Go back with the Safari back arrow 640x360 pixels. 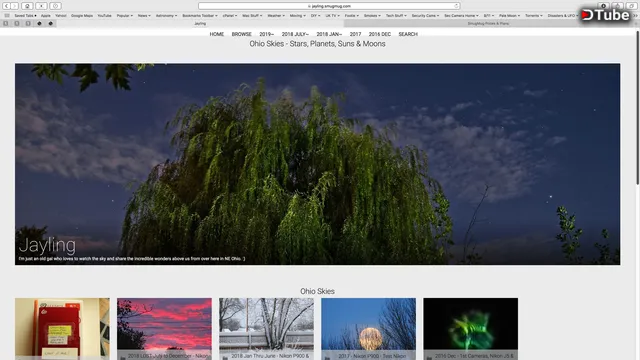point(7,6)
